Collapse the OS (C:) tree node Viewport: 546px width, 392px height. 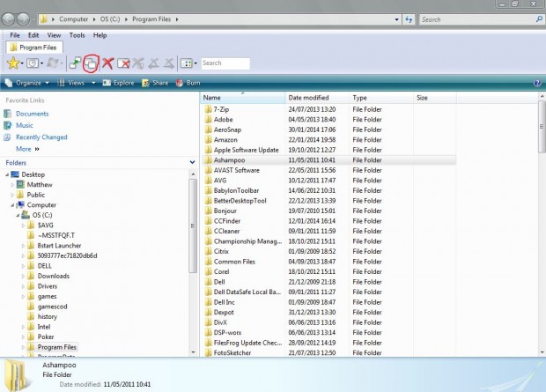tap(18, 215)
